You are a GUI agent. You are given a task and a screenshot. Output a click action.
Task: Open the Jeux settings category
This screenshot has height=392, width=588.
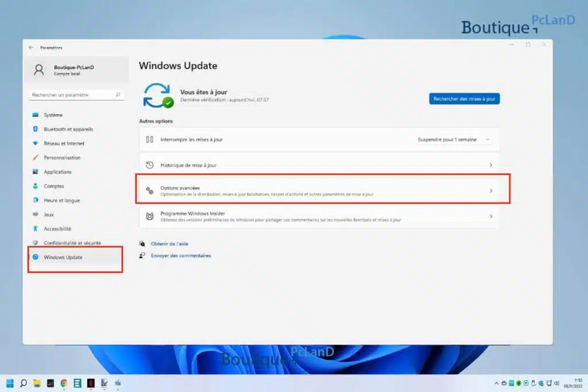(76, 215)
